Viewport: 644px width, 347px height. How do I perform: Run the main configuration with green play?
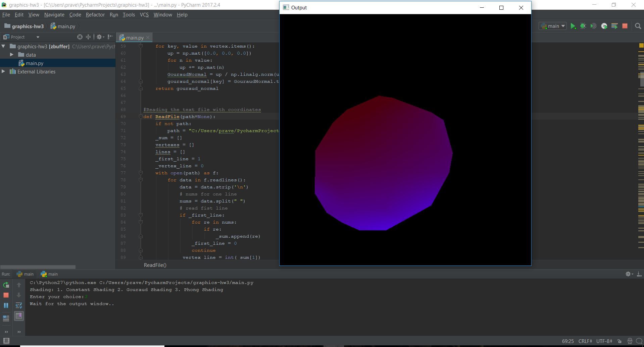click(573, 26)
